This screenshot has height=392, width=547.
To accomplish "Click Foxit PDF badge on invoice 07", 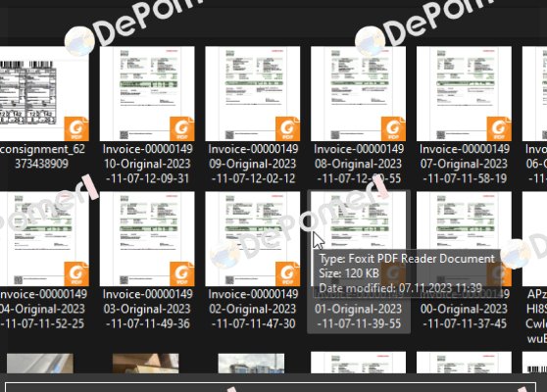I will [499, 128].
